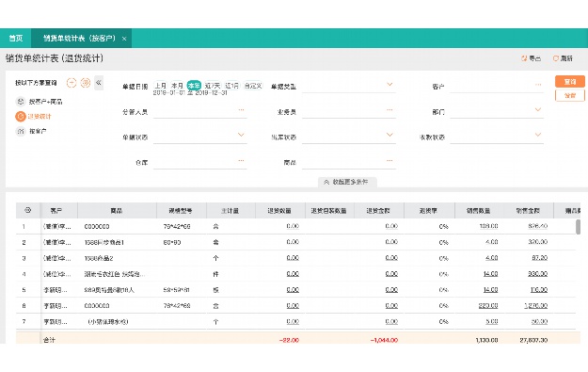
Task: Expand the 部门 dropdown
Action: 538,109
